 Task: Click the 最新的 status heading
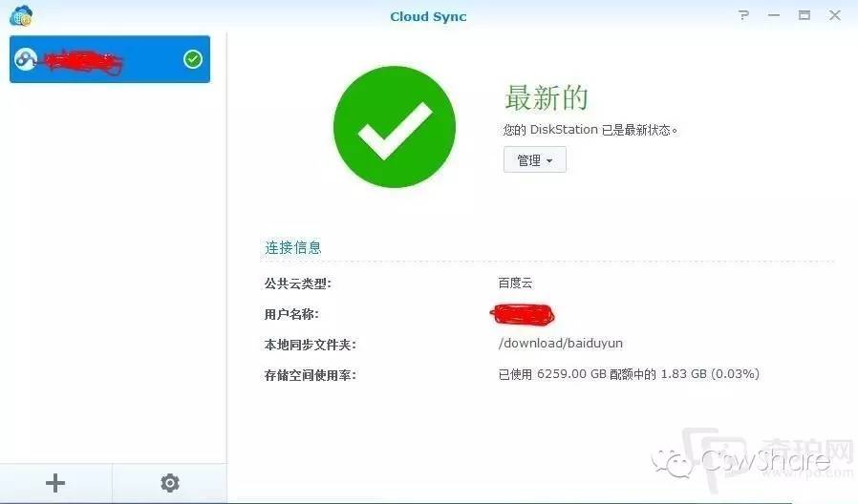click(547, 98)
